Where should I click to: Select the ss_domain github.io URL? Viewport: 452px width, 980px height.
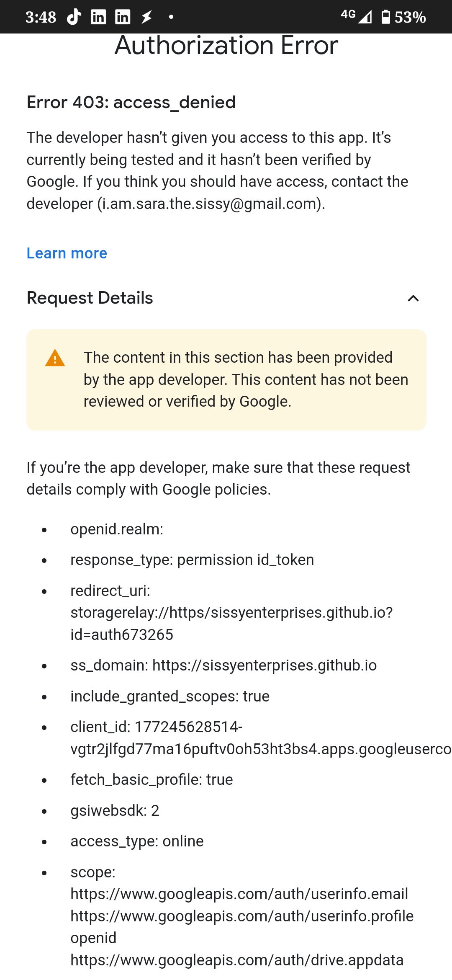pyautogui.click(x=265, y=665)
